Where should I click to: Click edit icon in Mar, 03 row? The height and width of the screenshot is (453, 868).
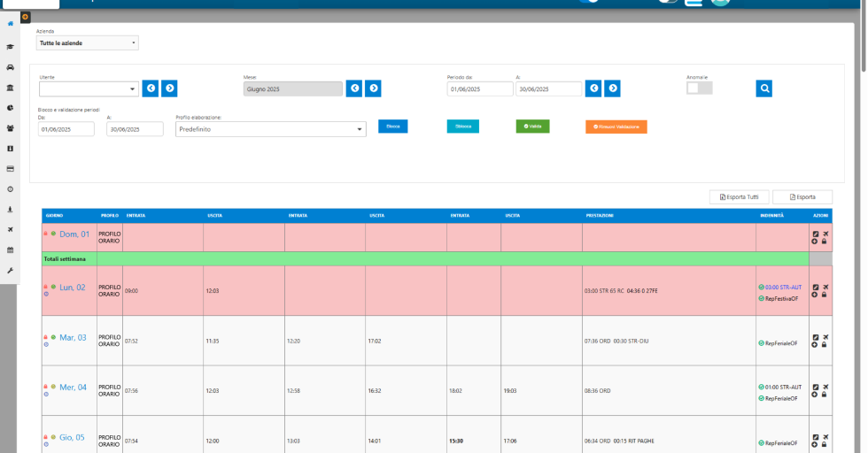[815, 337]
